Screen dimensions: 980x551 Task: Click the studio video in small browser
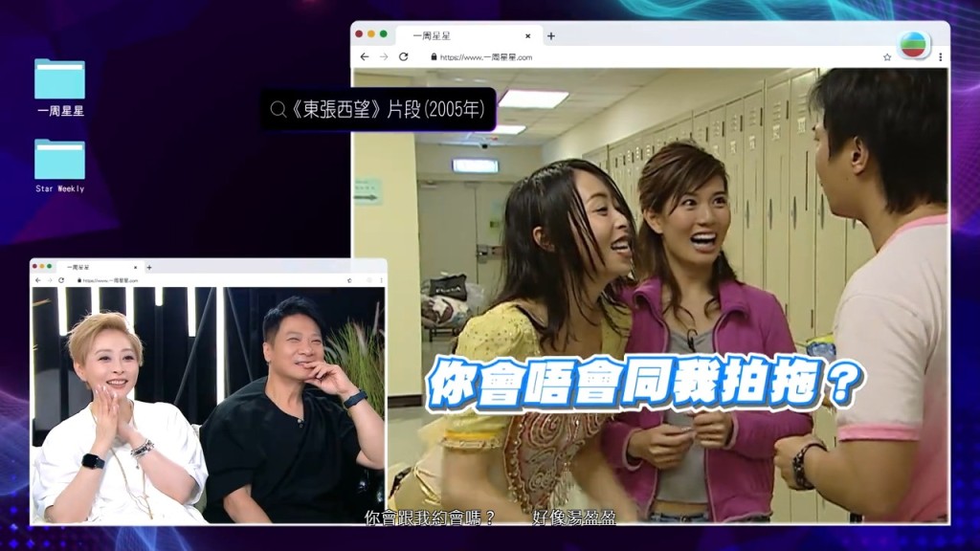click(x=208, y=405)
